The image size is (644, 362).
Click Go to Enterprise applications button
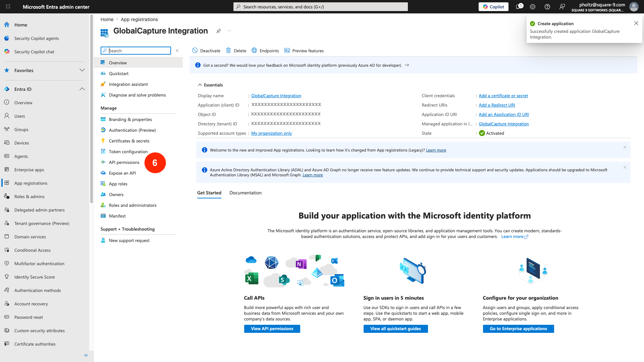pos(519,329)
